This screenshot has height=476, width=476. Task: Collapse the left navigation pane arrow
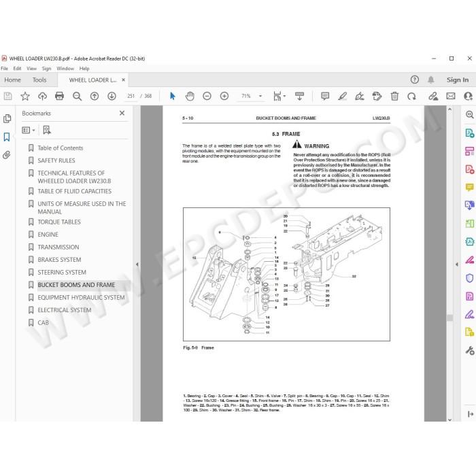pos(137,265)
